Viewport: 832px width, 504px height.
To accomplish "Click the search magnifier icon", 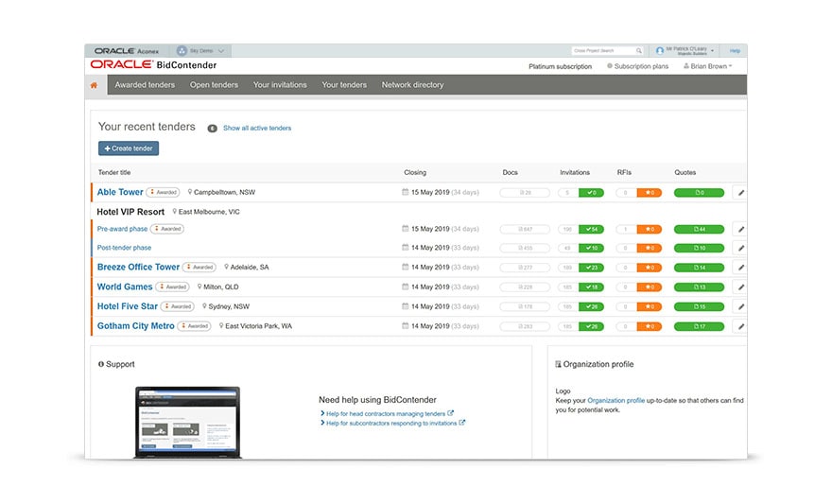I will pos(639,51).
